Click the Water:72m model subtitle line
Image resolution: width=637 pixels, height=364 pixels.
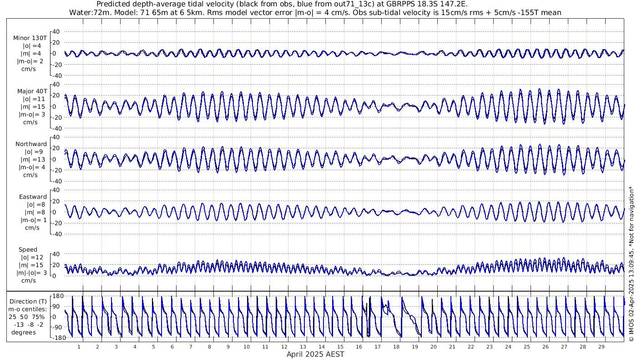[x=315, y=12]
